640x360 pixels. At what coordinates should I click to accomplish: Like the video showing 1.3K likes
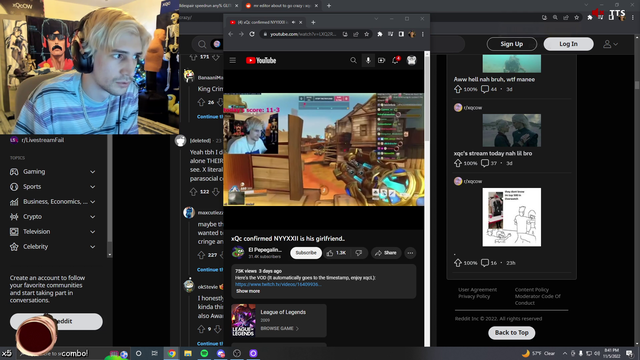336,253
